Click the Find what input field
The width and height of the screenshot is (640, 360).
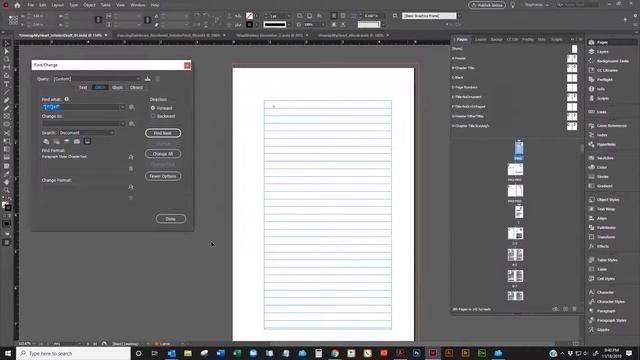[80, 107]
